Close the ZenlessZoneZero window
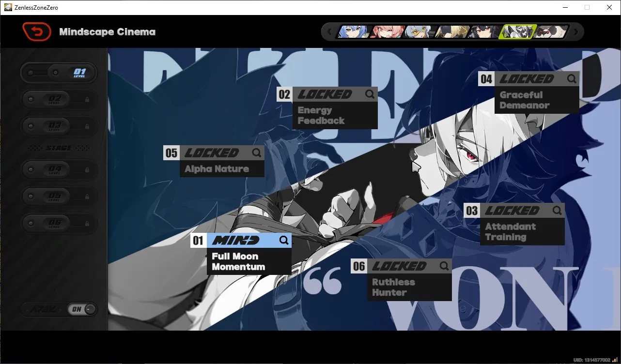621x364 pixels. click(609, 7)
